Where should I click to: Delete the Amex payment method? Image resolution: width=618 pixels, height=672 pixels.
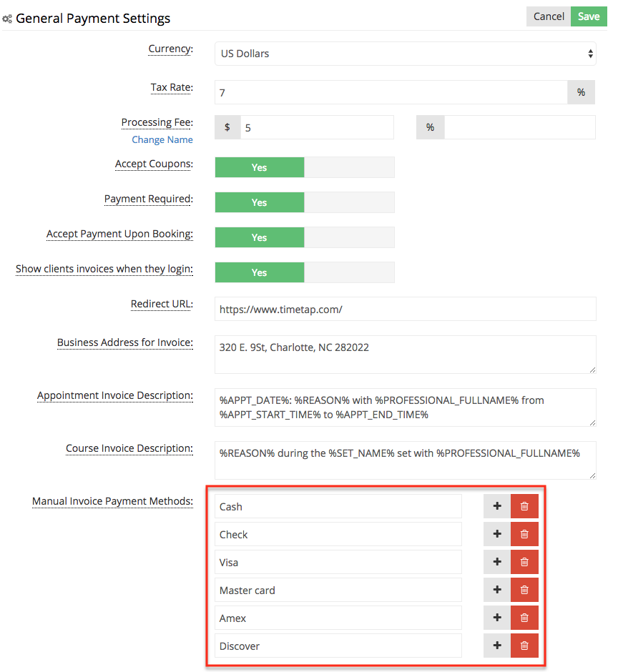pos(524,617)
